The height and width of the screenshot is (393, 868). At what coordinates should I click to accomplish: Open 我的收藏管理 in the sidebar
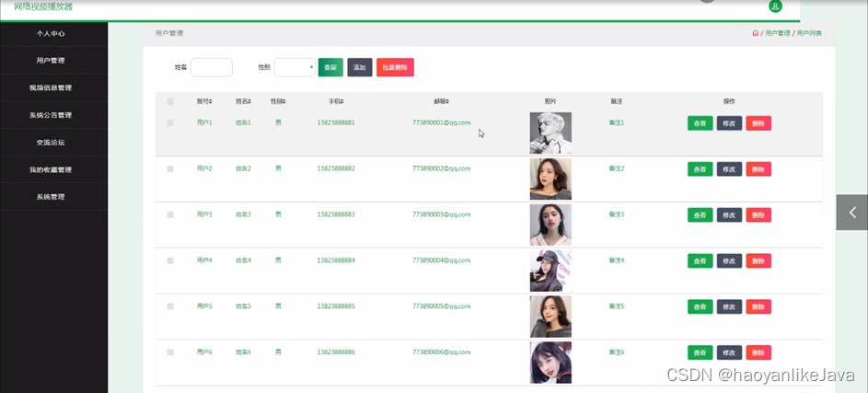(x=51, y=170)
